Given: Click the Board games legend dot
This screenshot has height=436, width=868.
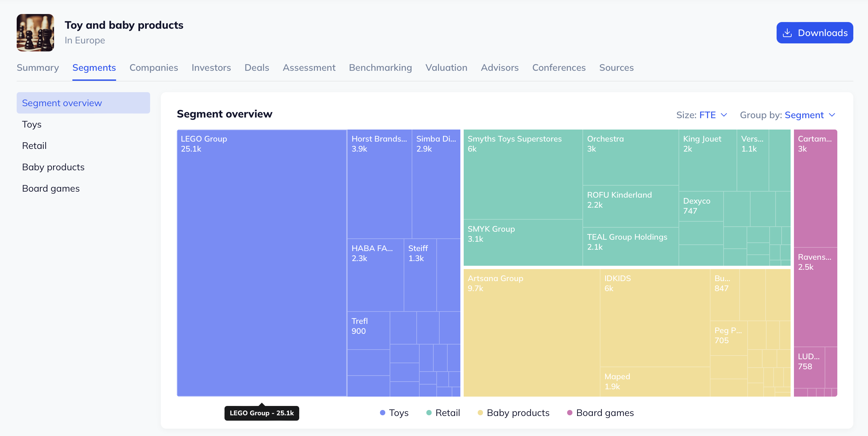Looking at the screenshot, I should pyautogui.click(x=569, y=412).
